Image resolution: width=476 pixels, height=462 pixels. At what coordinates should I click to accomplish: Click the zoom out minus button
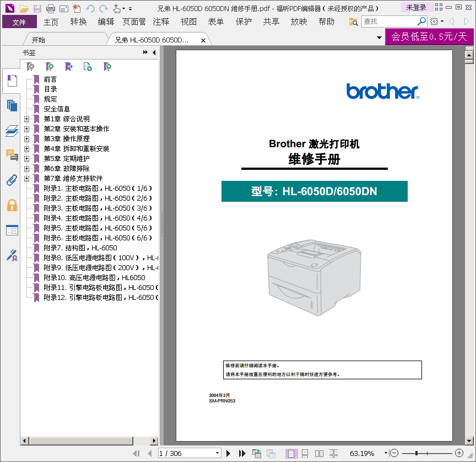pos(394,453)
